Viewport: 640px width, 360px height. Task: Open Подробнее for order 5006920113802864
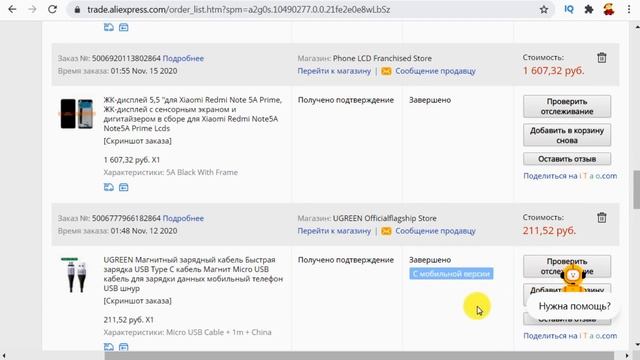(183, 58)
